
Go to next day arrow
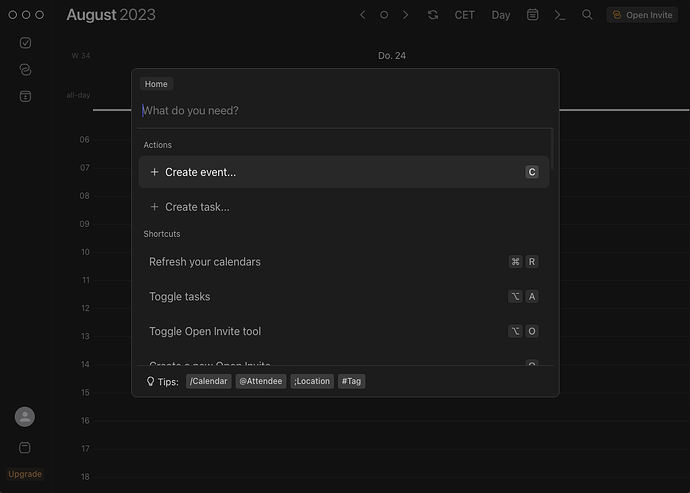(x=405, y=15)
